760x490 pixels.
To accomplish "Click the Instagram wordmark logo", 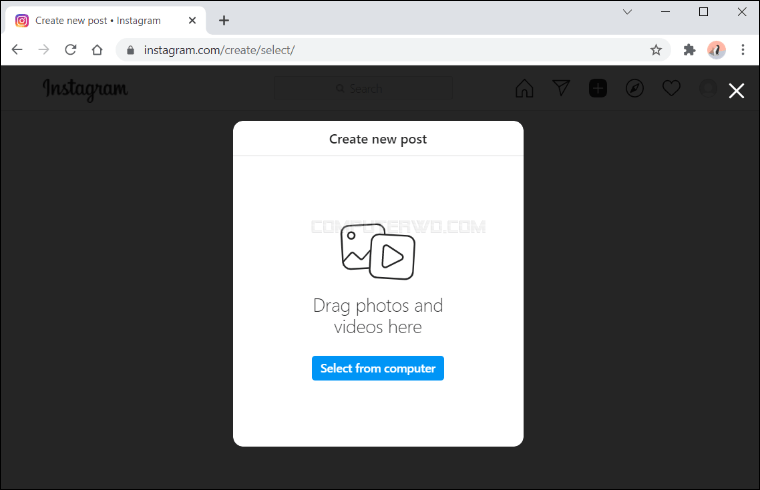I will pos(85,90).
